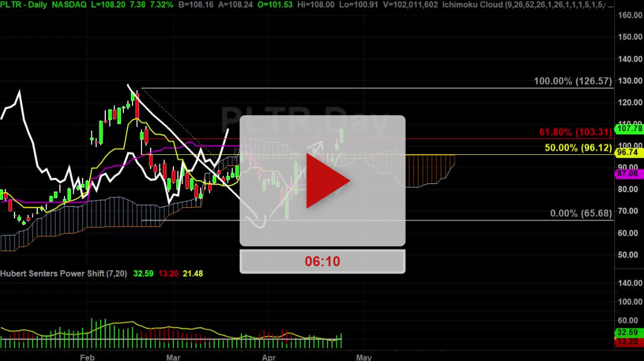Viewport: 644px width, 361px height.
Task: Select green 32.59 in Power Shift legend
Action: [x=143, y=274]
